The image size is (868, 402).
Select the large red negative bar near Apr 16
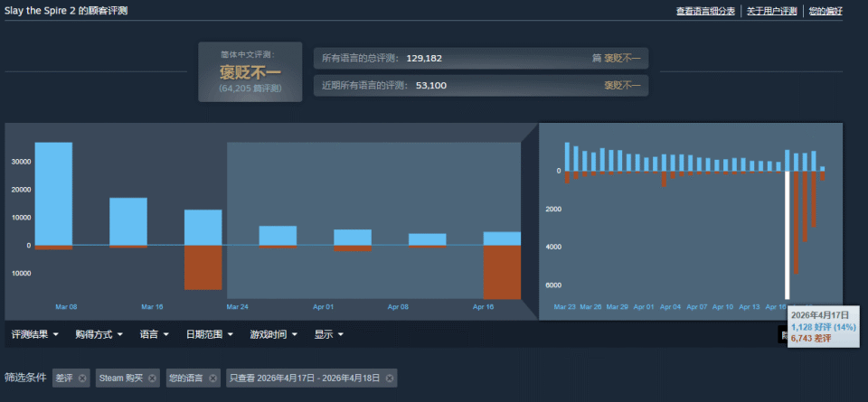click(502, 272)
